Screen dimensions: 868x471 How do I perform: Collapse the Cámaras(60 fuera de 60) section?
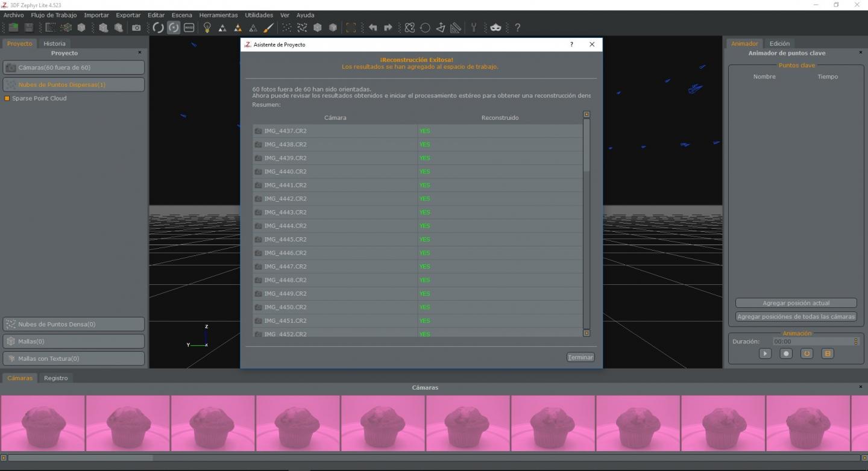[74, 67]
